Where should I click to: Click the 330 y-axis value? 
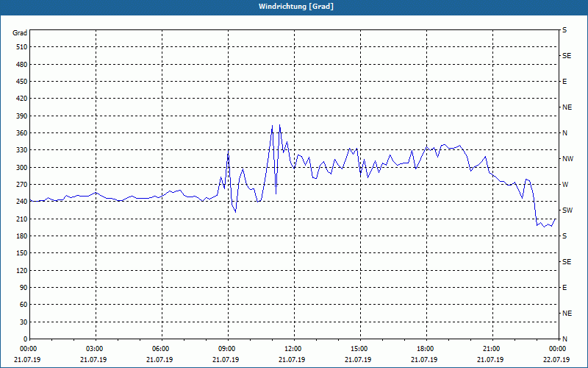pyautogui.click(x=22, y=150)
